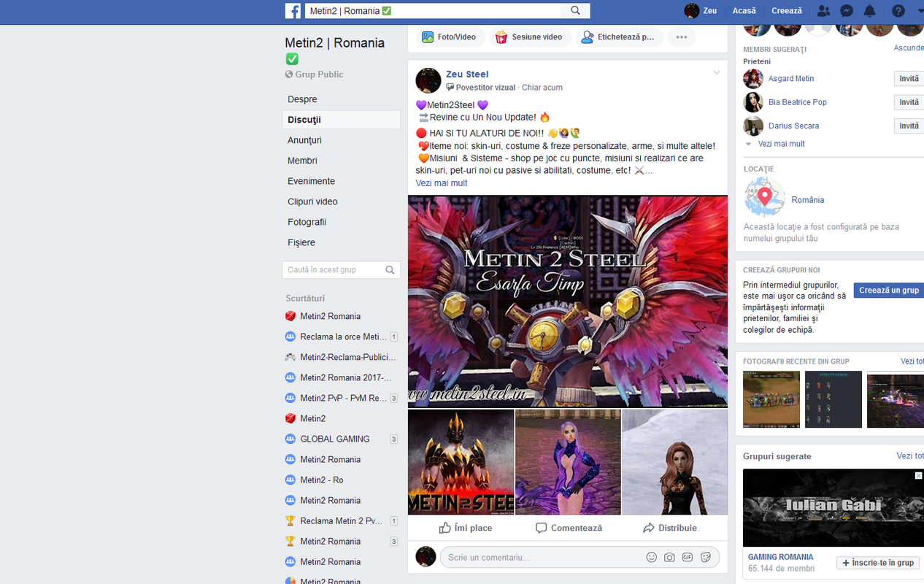The width and height of the screenshot is (924, 584).
Task: Open the Creează menu item
Action: [786, 11]
